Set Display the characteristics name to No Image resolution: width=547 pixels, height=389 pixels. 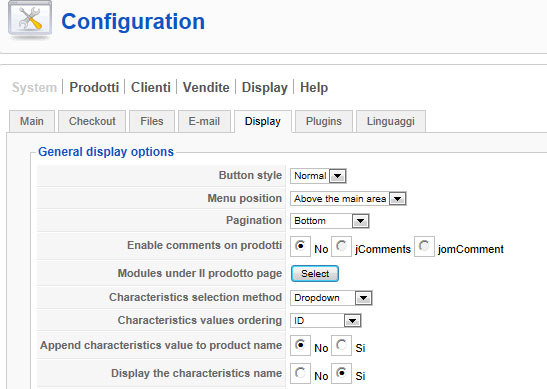[x=300, y=373]
